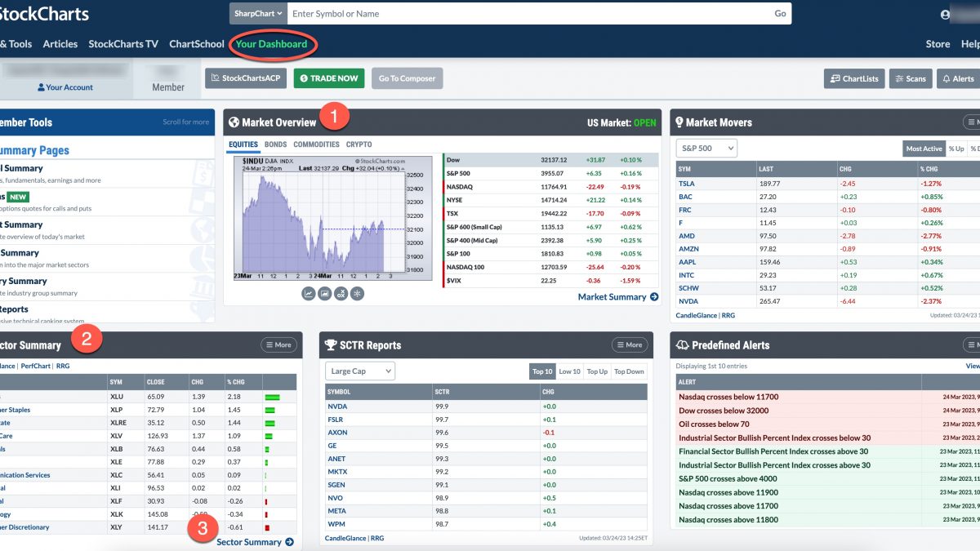The height and width of the screenshot is (551, 980).
Task: Select the EQUITIES tab
Action: 243,144
